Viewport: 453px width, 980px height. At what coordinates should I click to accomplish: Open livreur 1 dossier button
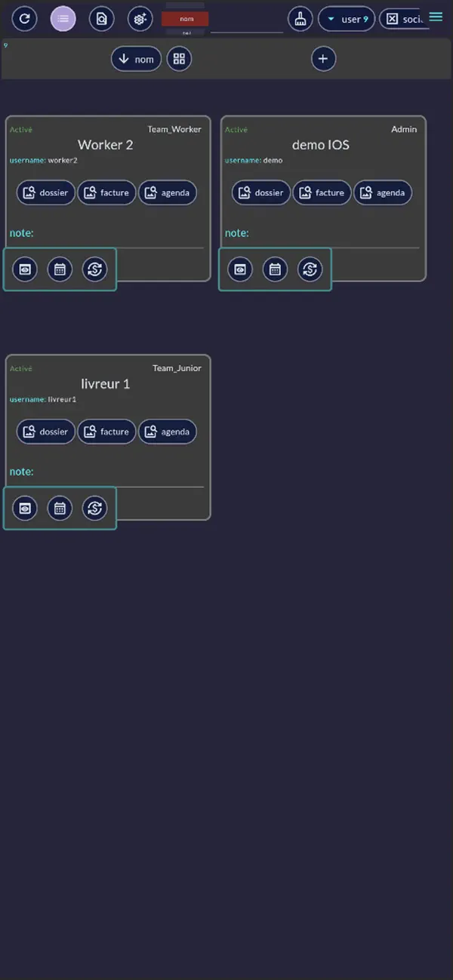46,432
